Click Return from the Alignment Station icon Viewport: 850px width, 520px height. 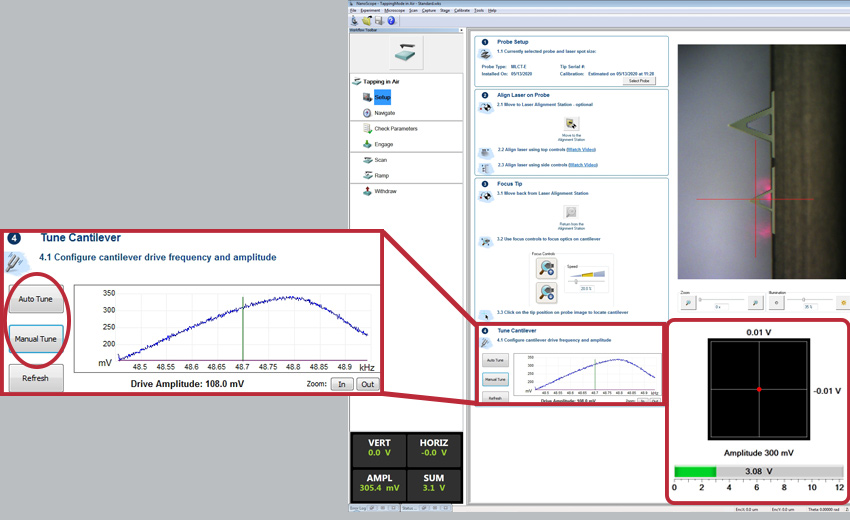(571, 212)
